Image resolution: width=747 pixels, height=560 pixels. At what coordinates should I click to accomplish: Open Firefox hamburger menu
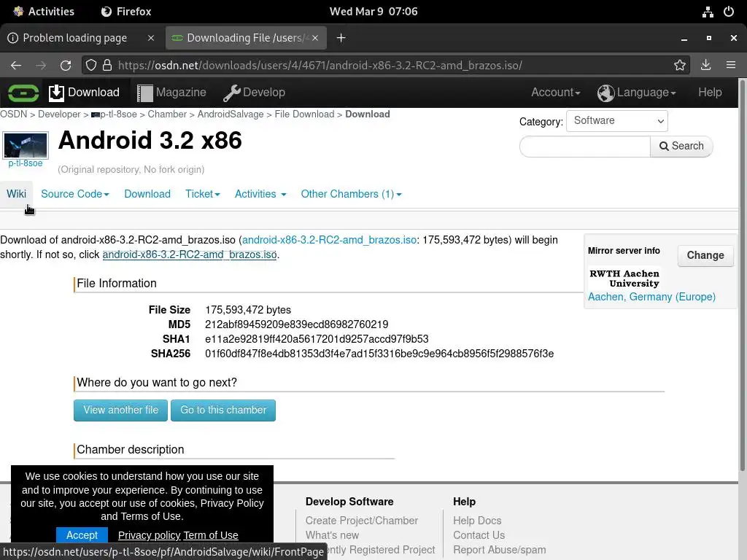(x=731, y=65)
